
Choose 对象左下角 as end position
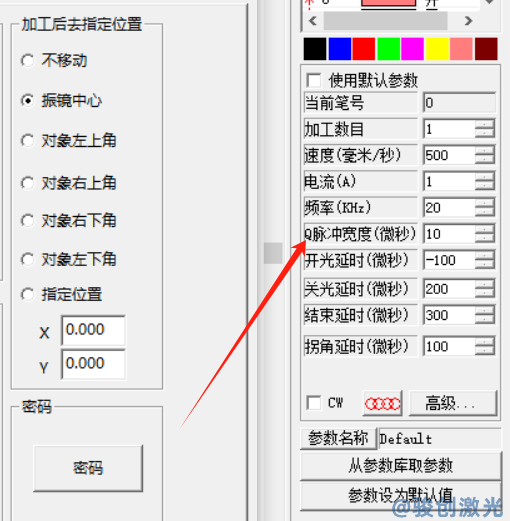coord(27,259)
